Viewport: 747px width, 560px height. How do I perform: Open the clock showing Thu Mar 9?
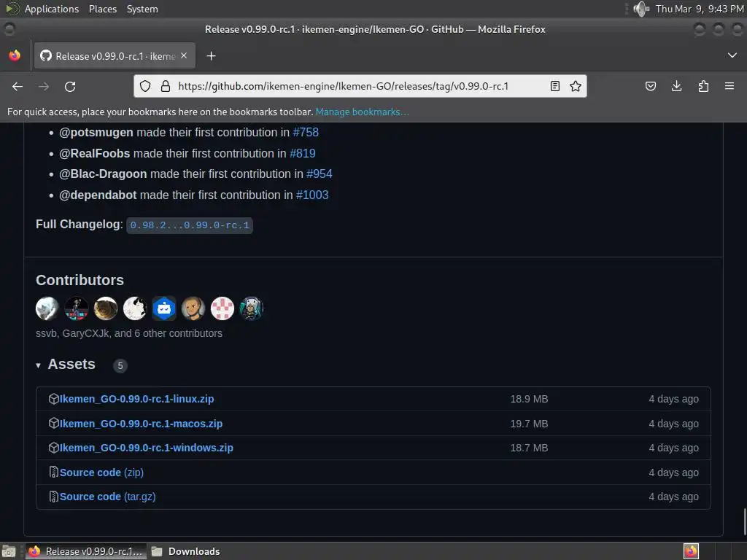tap(700, 9)
